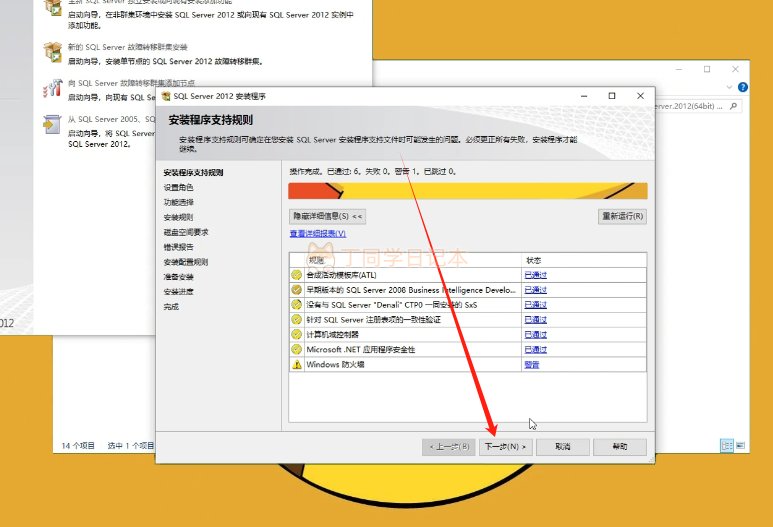Open 已通过 link for the 注册表项的一致性验证 row
The width and height of the screenshot is (773, 527).
535,319
